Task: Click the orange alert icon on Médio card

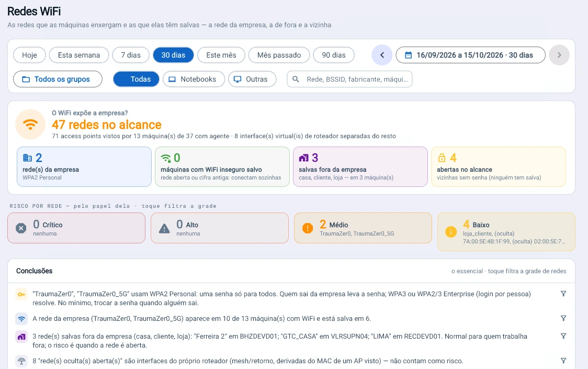Action: (x=308, y=228)
